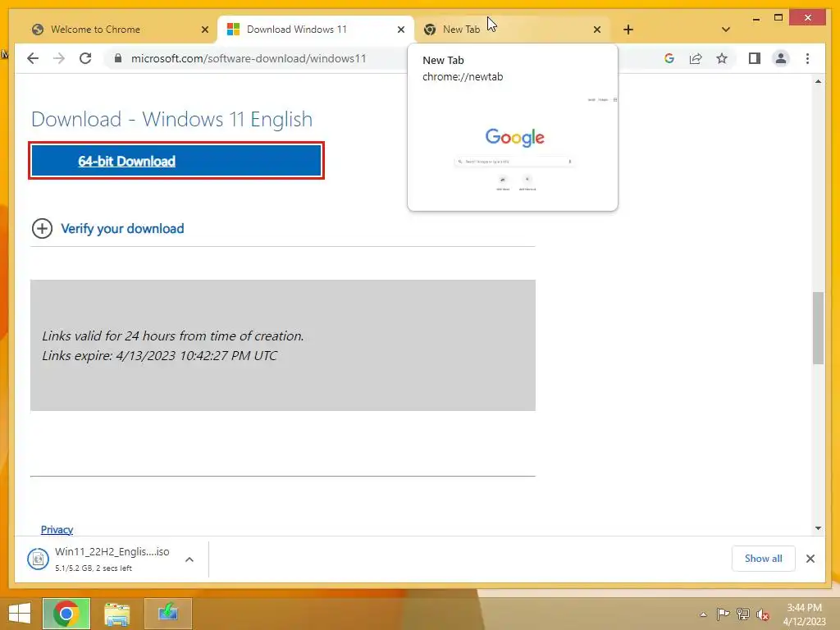Show all downloads
The image size is (840, 630).
(763, 559)
